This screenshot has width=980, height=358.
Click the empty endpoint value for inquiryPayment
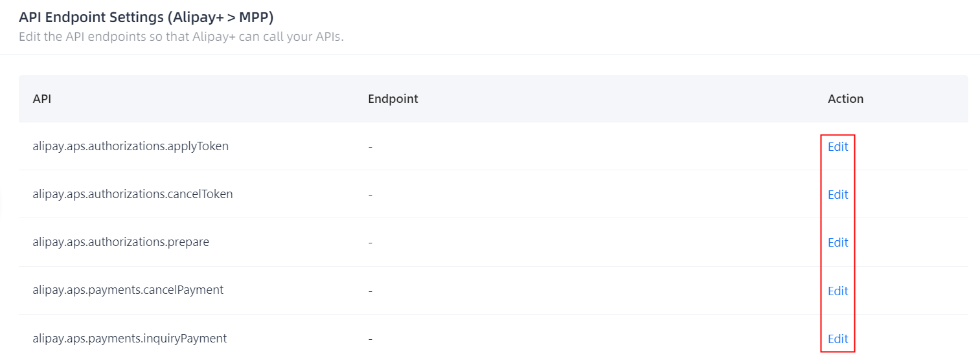(370, 339)
